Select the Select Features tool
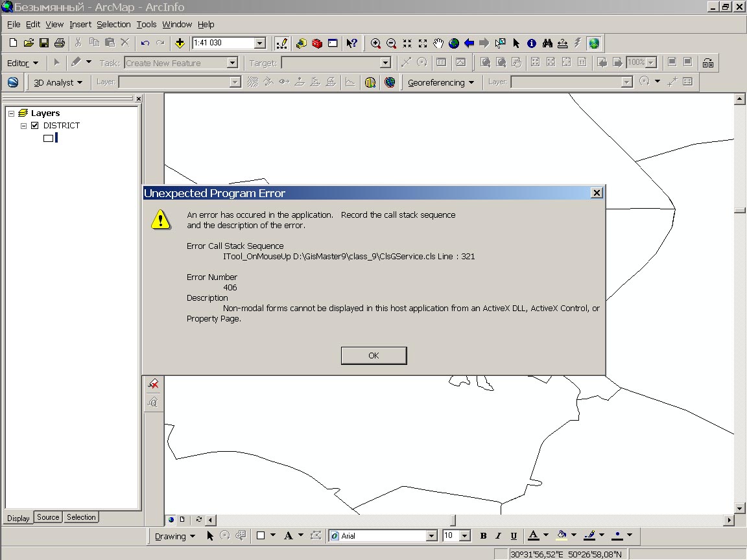Viewport: 747px width, 560px height. coord(500,43)
